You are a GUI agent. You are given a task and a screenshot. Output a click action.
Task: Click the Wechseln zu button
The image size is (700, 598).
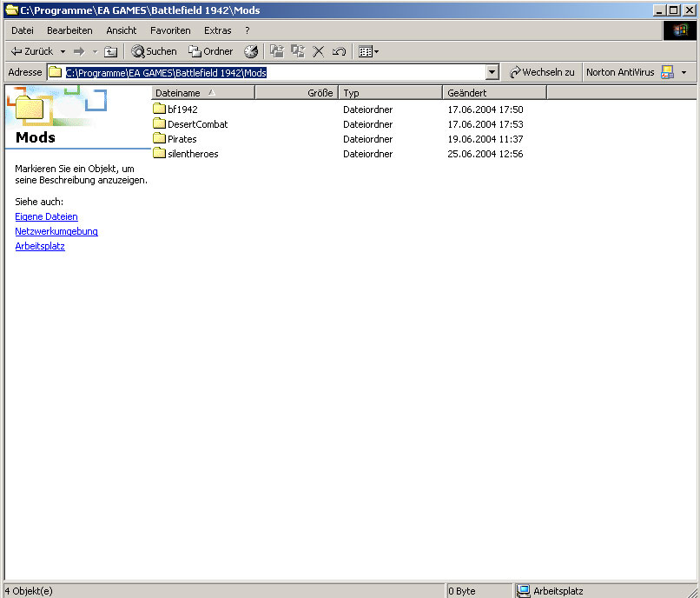point(542,72)
